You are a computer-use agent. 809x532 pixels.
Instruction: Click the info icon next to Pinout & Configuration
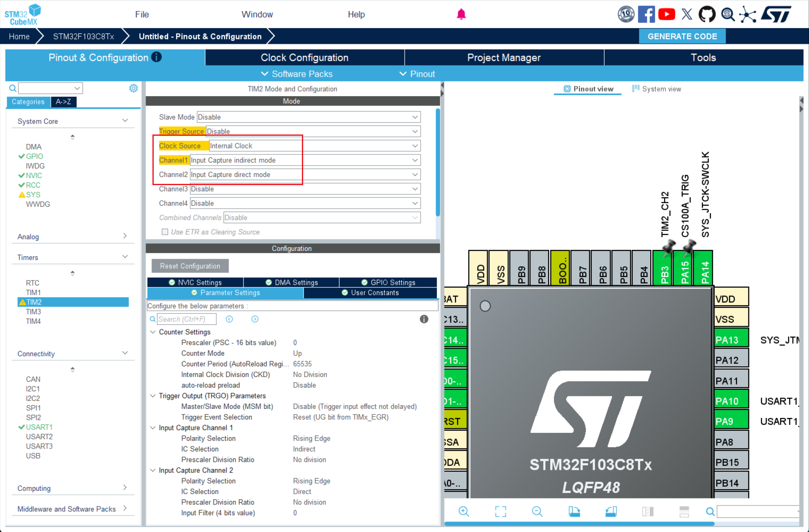click(x=156, y=57)
